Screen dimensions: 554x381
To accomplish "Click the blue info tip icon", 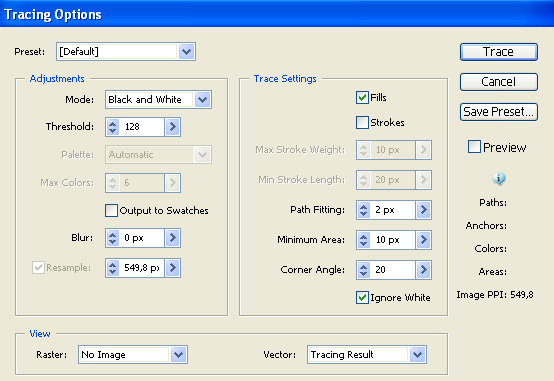I will (x=499, y=178).
